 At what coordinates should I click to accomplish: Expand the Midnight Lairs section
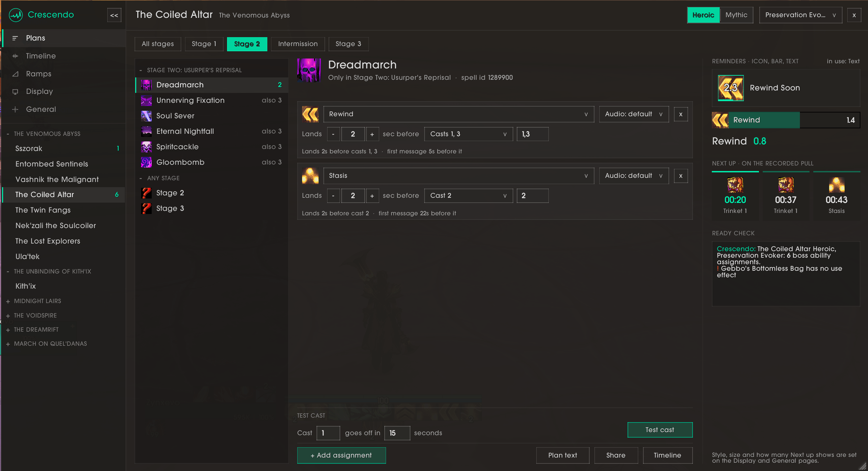pyautogui.click(x=37, y=301)
